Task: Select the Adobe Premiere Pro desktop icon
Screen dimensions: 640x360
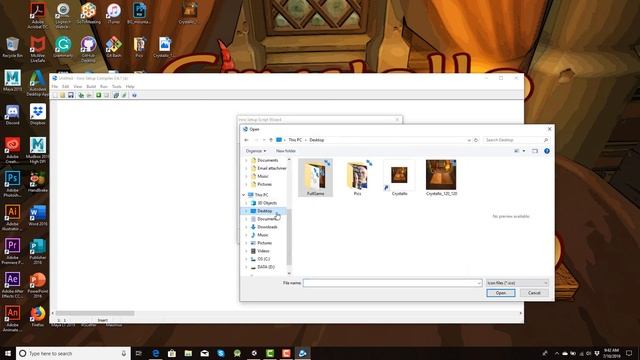Action: [12, 251]
